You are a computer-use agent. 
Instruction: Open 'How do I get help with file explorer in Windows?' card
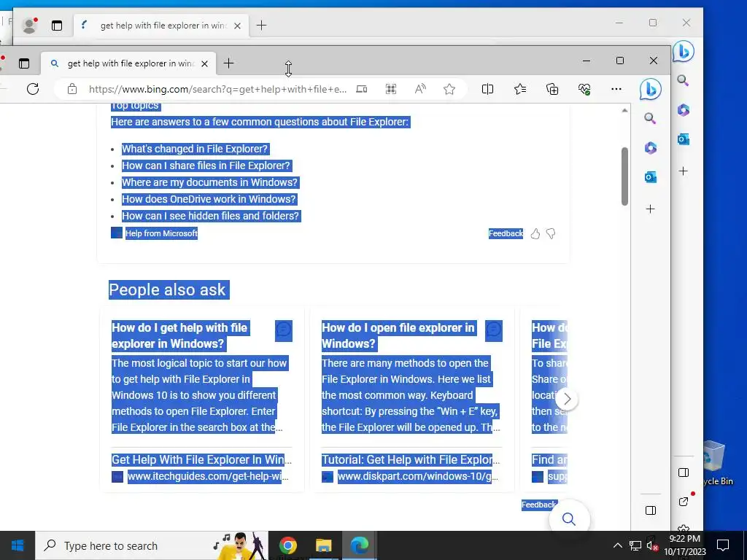point(181,335)
